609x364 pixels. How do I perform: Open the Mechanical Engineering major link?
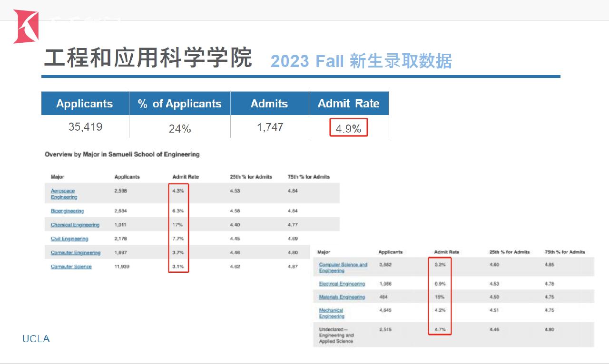pyautogui.click(x=332, y=313)
